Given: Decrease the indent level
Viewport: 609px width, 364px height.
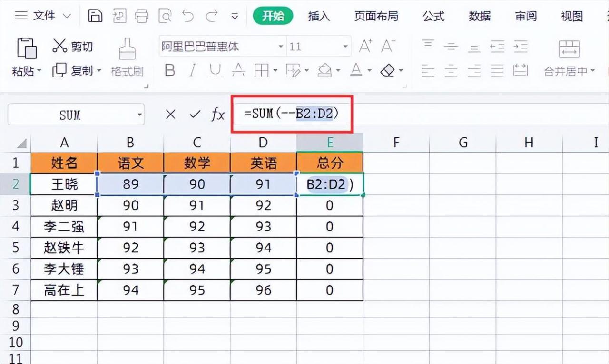Looking at the screenshot, I should pyautogui.click(x=497, y=46).
